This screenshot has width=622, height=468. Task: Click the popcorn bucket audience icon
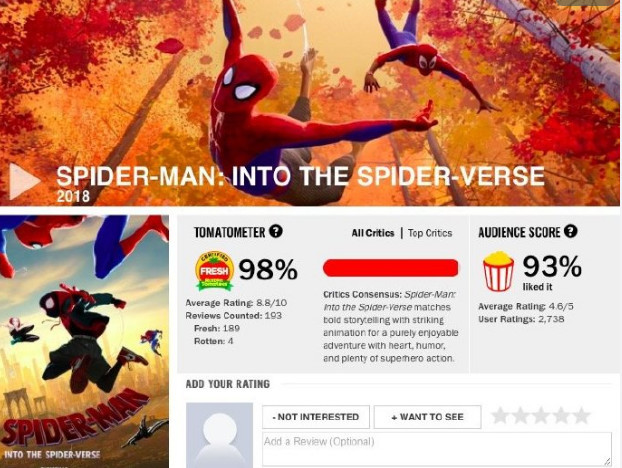498,271
